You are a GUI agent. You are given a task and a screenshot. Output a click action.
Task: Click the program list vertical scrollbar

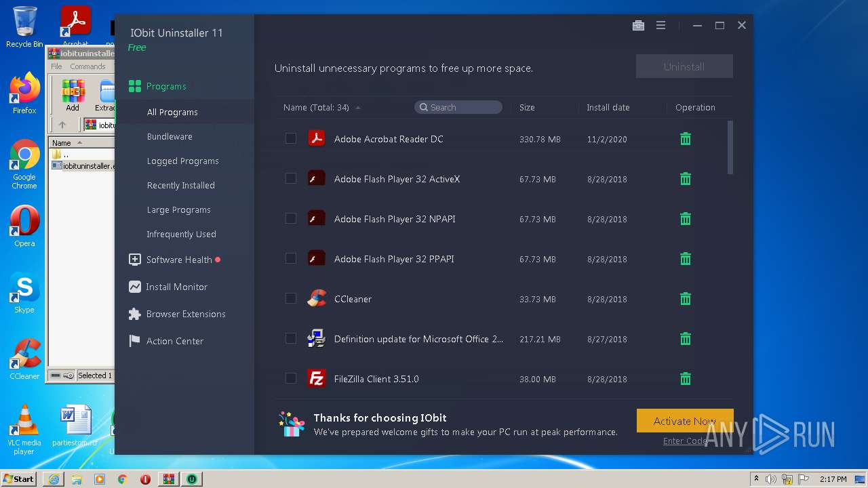pos(730,148)
